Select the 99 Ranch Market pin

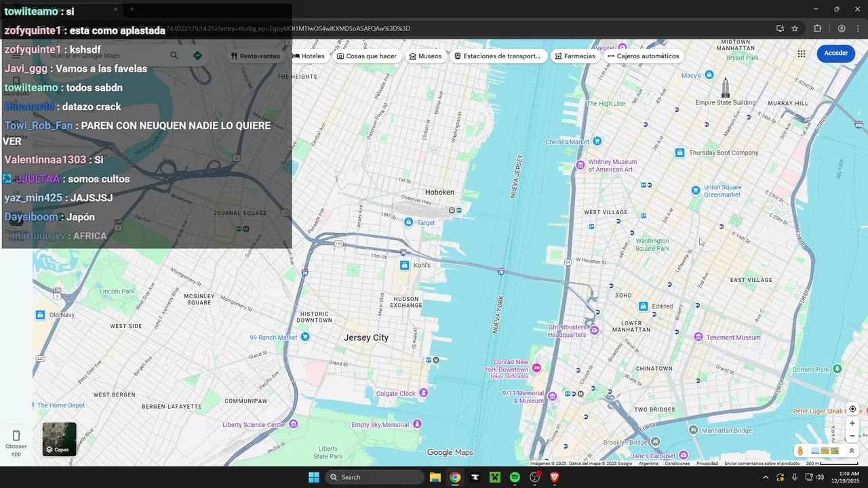click(x=305, y=337)
